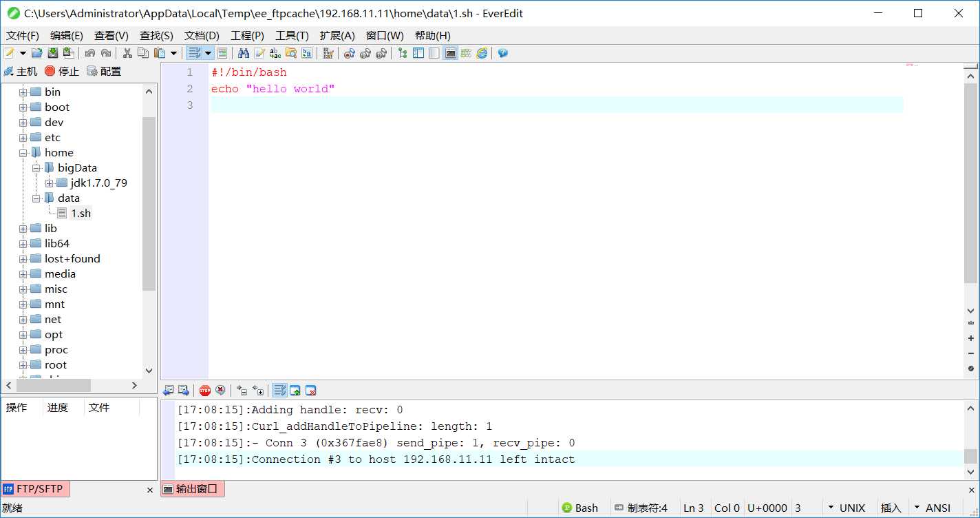The width and height of the screenshot is (980, 518).
Task: Click the close output window icon
Action: 310,391
